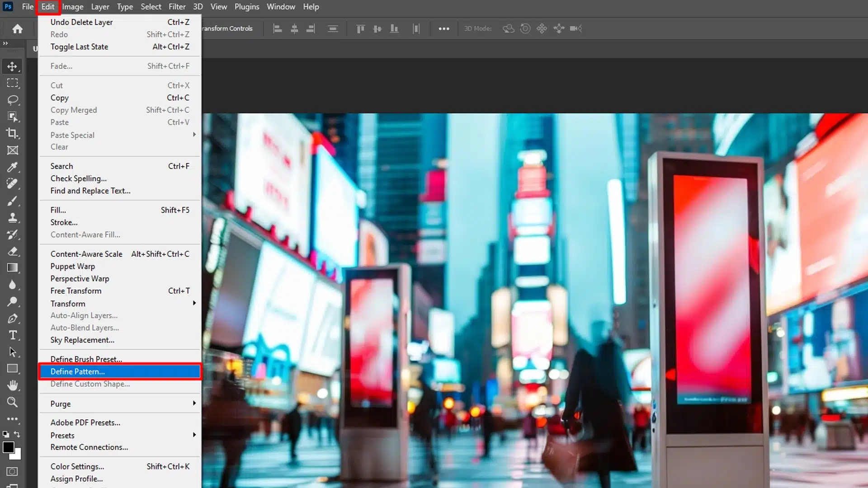Align top edges icon in options bar
The width and height of the screenshot is (868, 488).
click(x=360, y=28)
